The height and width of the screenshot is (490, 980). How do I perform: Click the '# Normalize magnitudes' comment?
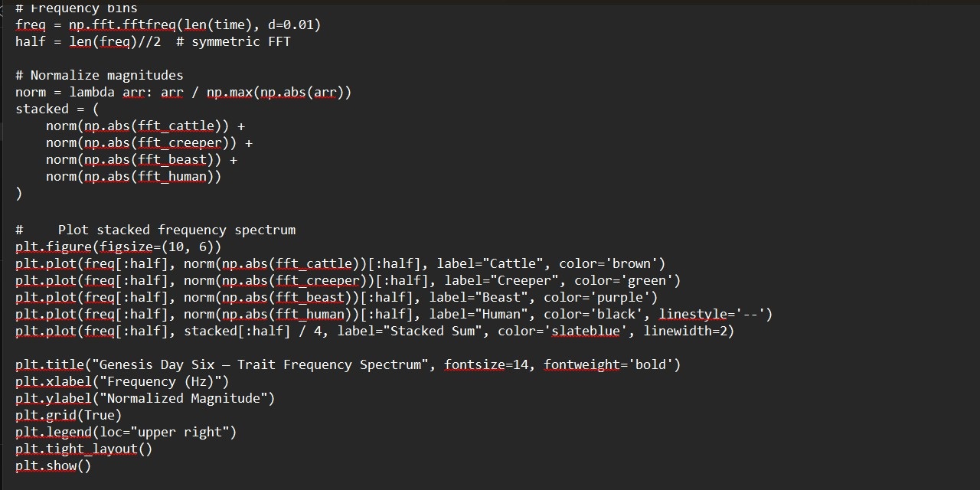(99, 75)
